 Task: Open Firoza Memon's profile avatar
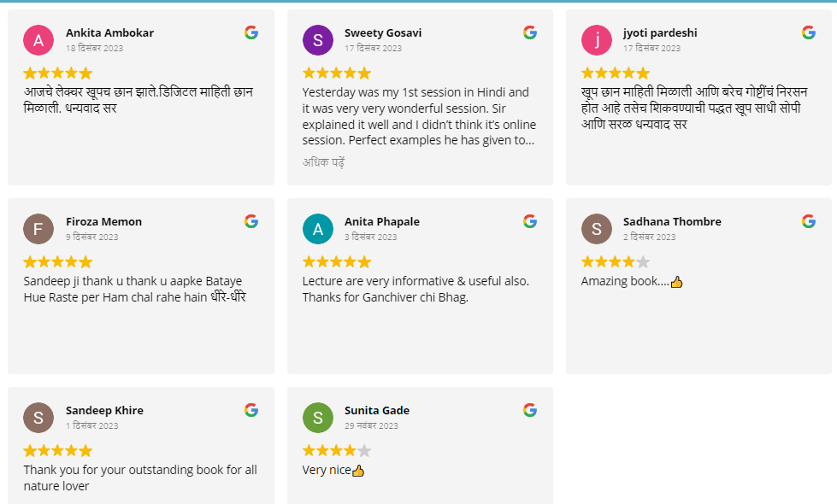[38, 228]
